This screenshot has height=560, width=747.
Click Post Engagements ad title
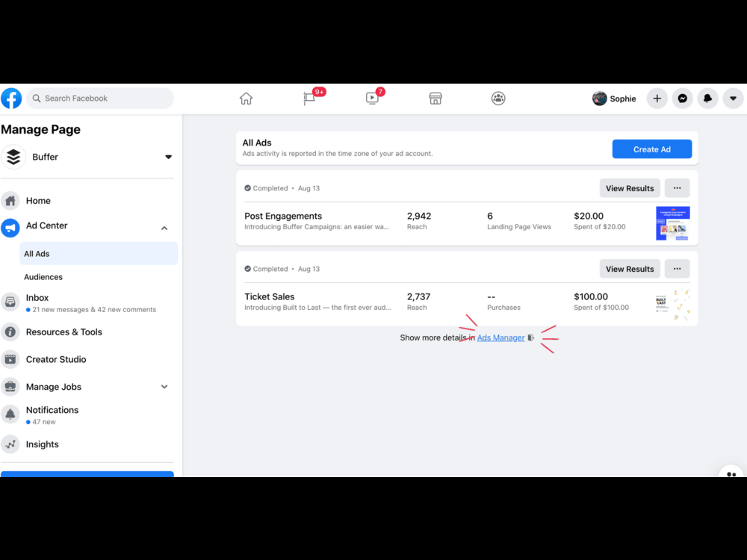283,217
